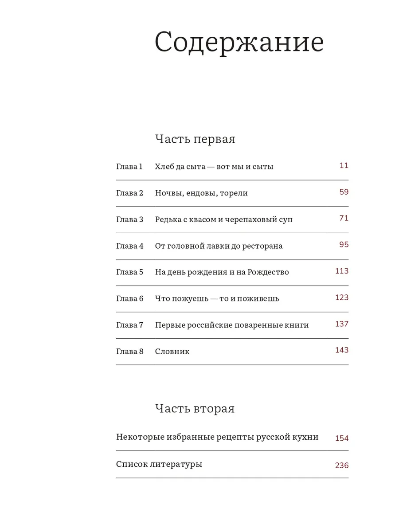The width and height of the screenshot is (399, 532).
Task: Open Первые российские поваренные книги chapter
Action: (x=232, y=325)
